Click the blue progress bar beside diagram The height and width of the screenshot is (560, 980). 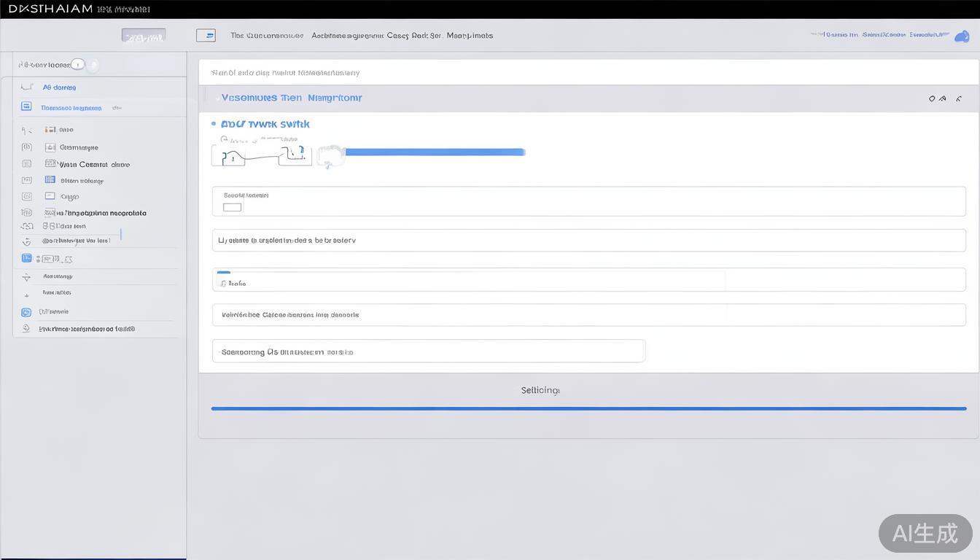(x=435, y=152)
